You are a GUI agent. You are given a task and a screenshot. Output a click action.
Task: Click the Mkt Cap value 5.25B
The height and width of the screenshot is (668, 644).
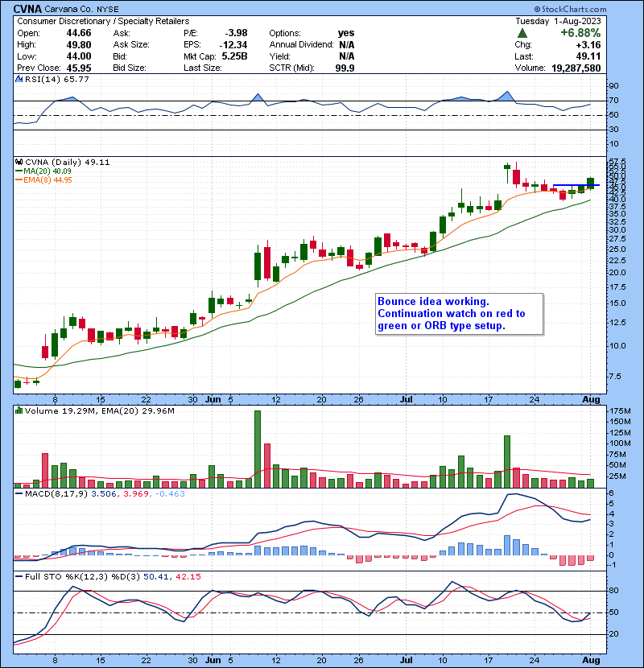click(x=234, y=56)
